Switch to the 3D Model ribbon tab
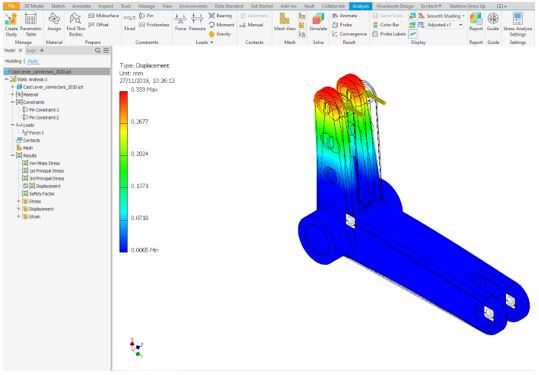The height and width of the screenshot is (375, 539). 34,6
